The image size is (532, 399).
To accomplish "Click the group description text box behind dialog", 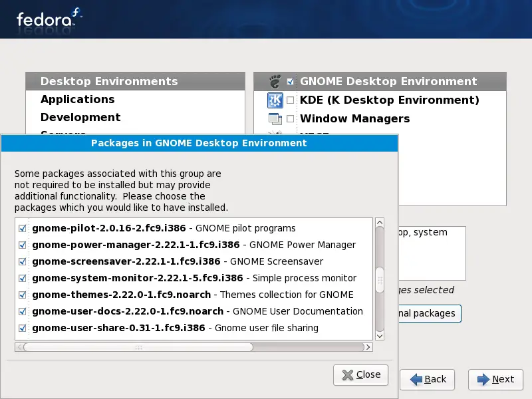I will [x=432, y=253].
